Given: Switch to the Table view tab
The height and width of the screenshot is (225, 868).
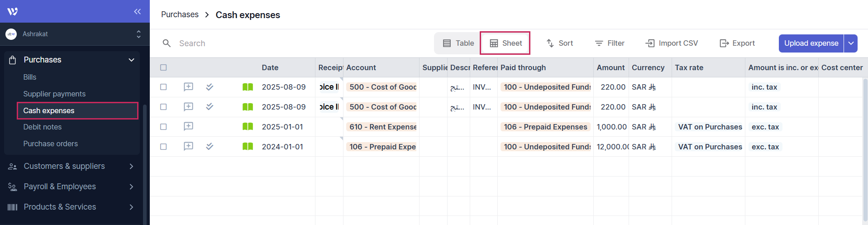Looking at the screenshot, I should click(458, 43).
